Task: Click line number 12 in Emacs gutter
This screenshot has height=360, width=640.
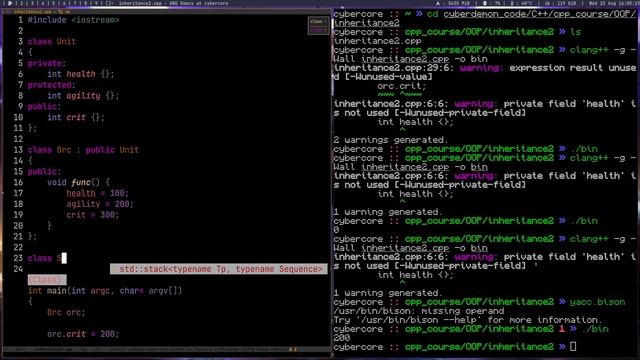Action: [18, 139]
